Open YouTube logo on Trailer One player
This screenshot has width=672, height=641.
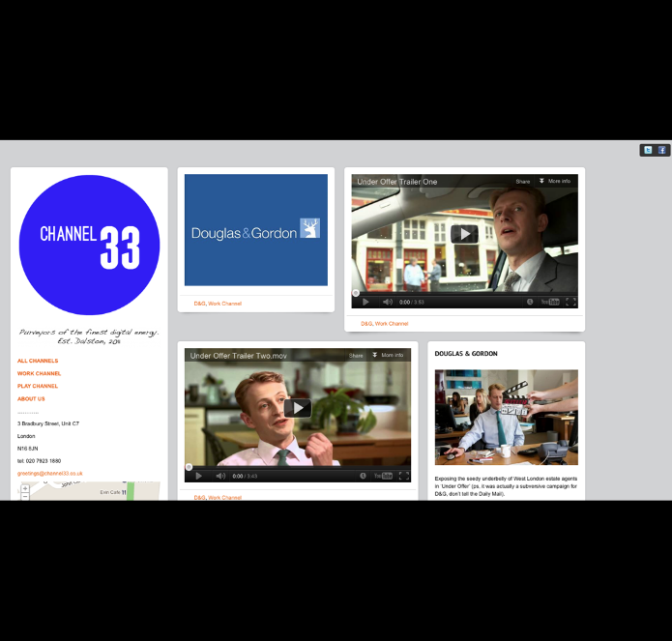pos(550,302)
